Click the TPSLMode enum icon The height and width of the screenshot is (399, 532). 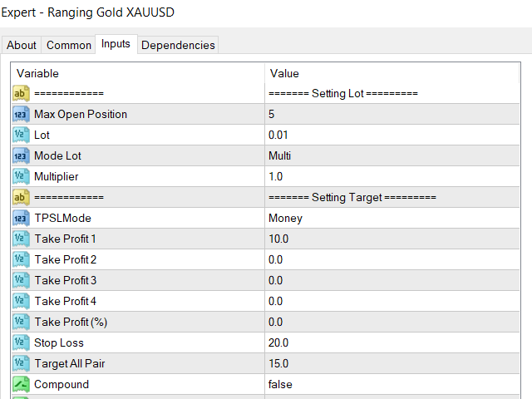[x=21, y=218]
